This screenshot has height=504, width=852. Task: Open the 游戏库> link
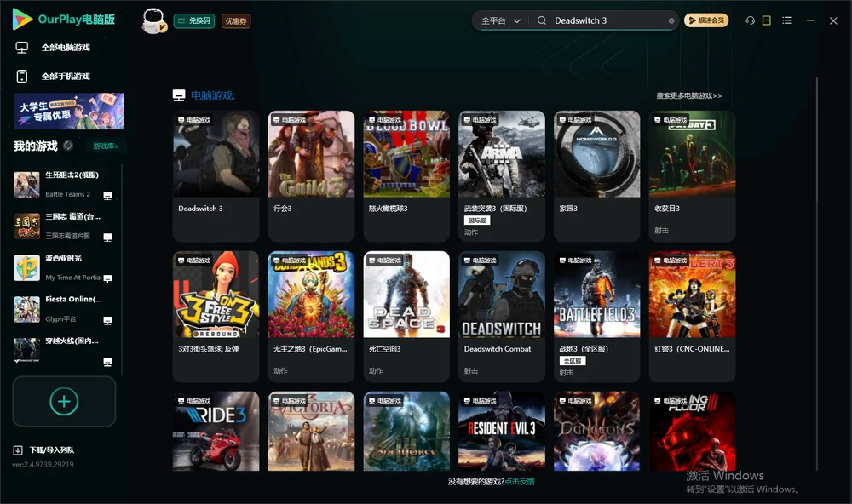(106, 146)
